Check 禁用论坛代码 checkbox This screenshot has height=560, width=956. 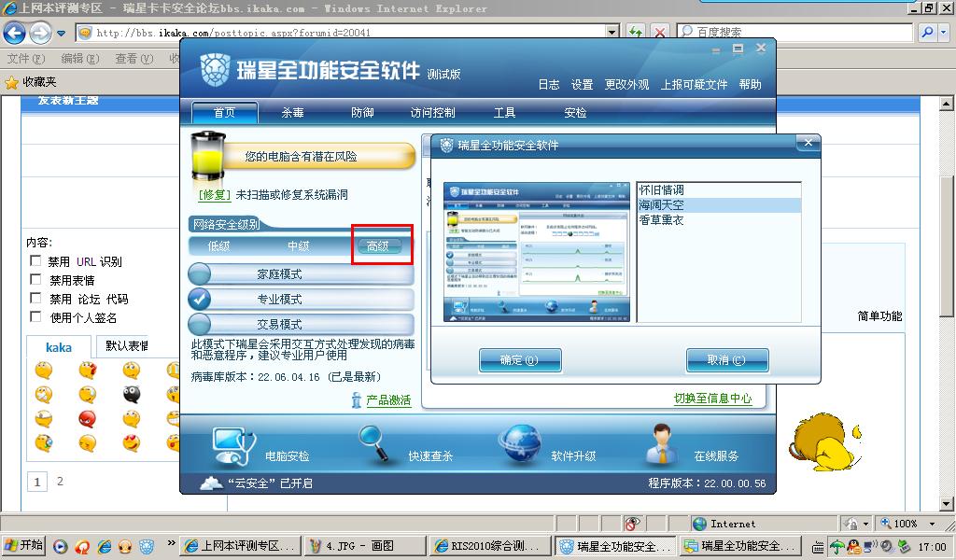tap(36, 298)
